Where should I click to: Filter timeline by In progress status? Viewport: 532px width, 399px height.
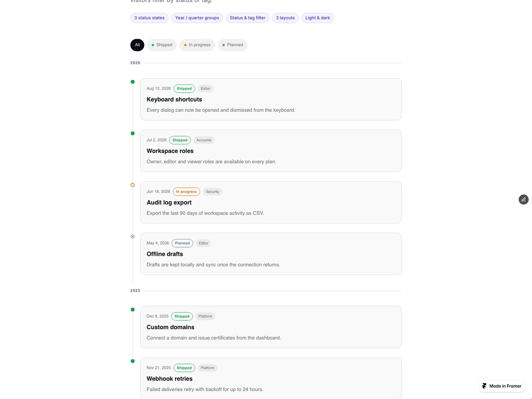pos(197,45)
